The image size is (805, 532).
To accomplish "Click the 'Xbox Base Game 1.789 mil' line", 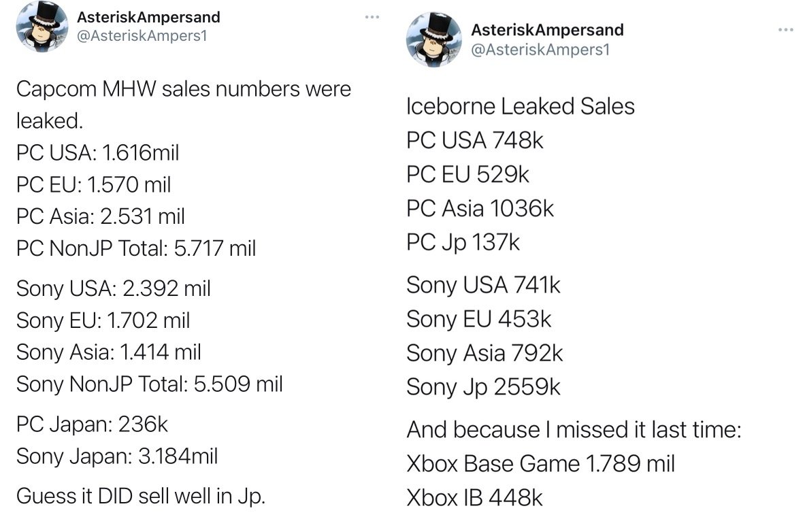I will (540, 464).
